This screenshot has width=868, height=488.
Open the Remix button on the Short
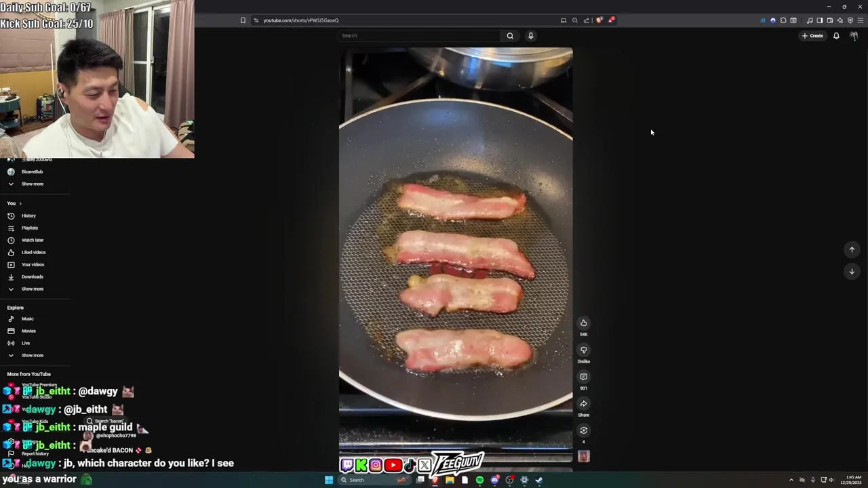point(583,430)
